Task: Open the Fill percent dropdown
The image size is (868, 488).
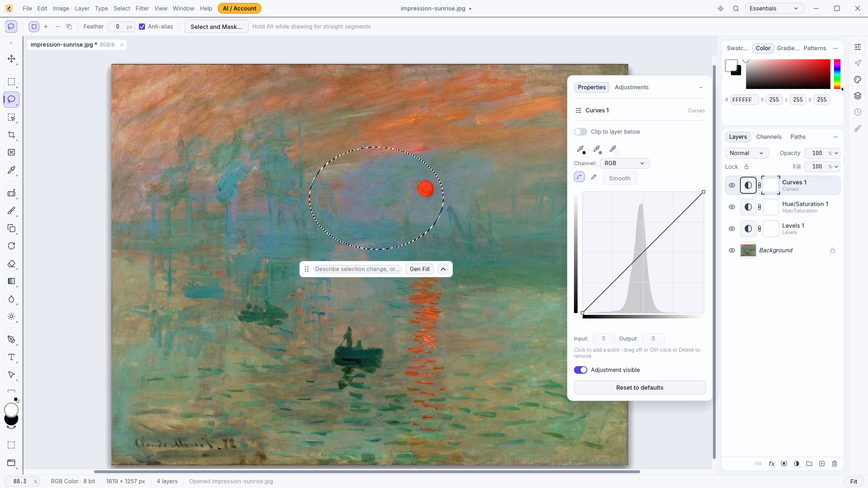Action: [836, 166]
